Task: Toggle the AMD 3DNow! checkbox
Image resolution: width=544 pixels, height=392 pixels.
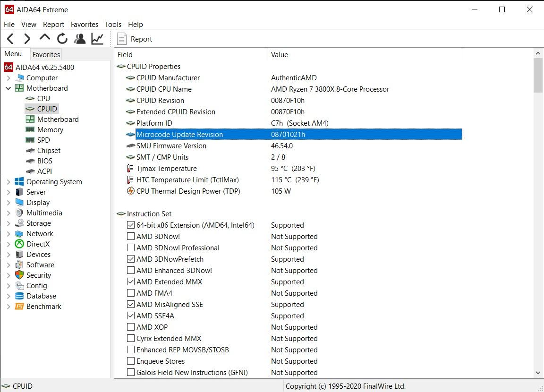Action: point(131,236)
